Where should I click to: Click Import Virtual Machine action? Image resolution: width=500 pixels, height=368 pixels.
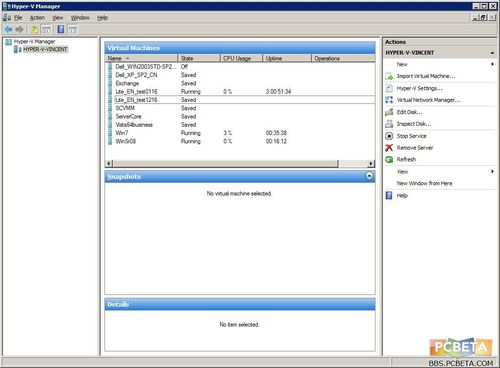[x=426, y=76]
